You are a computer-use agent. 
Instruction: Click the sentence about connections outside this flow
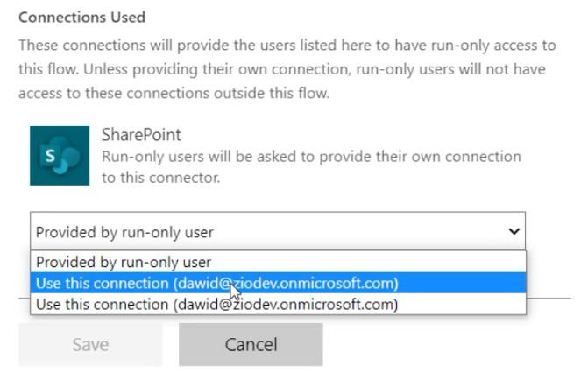tap(174, 93)
